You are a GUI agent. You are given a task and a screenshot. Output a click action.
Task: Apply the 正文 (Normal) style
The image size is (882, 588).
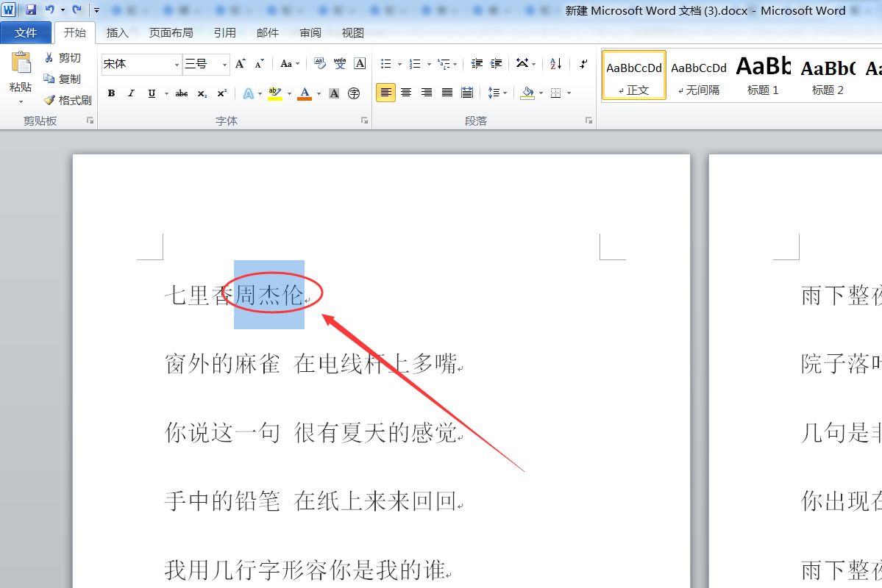tap(634, 75)
